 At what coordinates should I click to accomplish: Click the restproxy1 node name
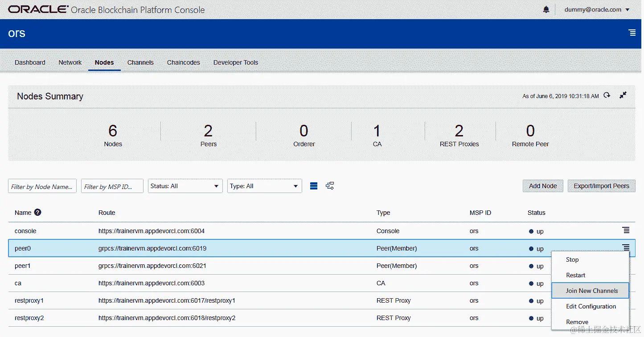(29, 300)
